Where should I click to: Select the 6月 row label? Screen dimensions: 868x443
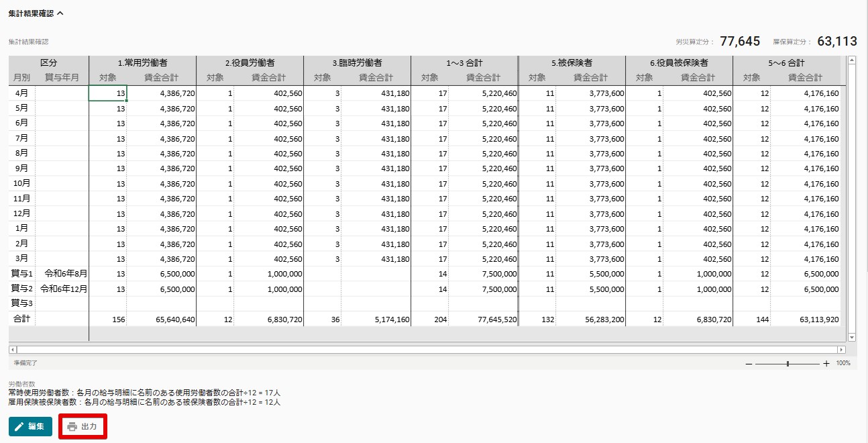(x=21, y=124)
